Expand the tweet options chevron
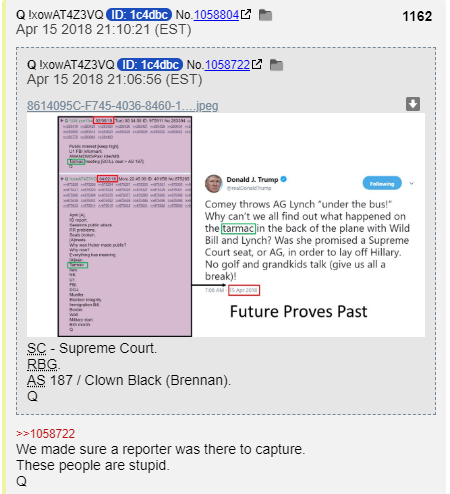The width and height of the screenshot is (450, 494). tap(412, 183)
